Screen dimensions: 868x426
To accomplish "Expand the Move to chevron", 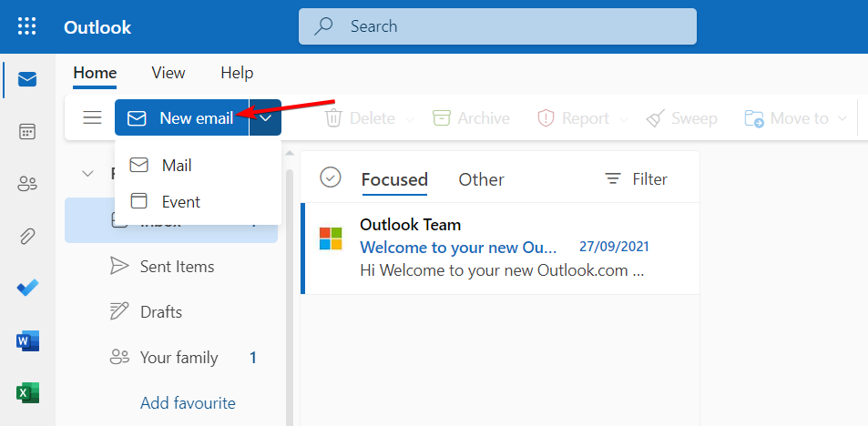I will click(x=842, y=118).
